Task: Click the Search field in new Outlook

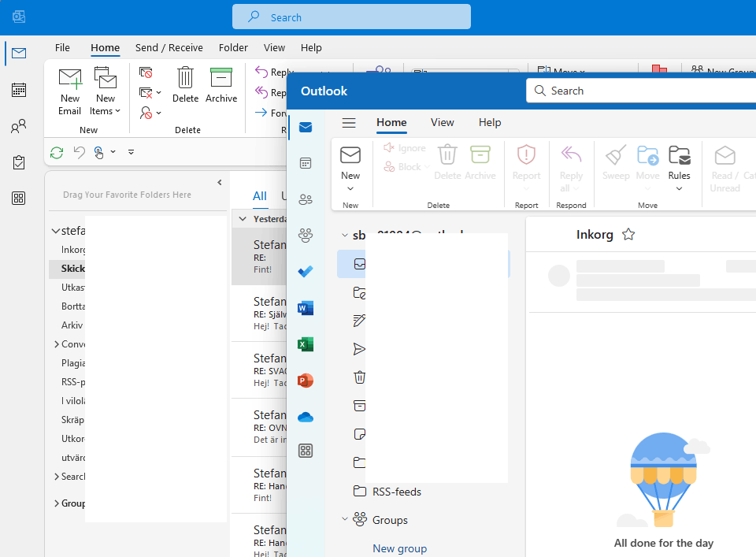Action: coord(639,90)
